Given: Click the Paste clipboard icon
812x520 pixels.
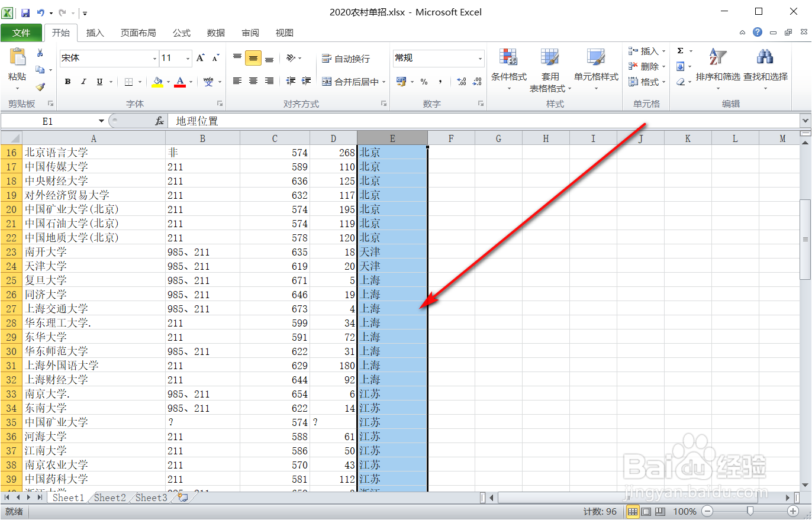Looking at the screenshot, I should 17,57.
